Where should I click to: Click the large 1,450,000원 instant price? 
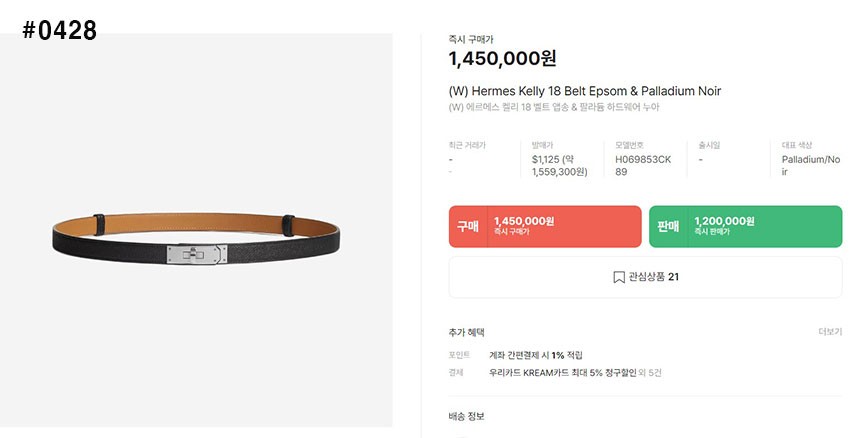(502, 58)
